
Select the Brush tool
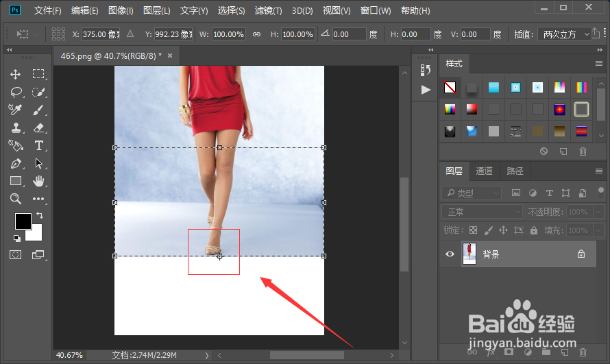coord(38,110)
